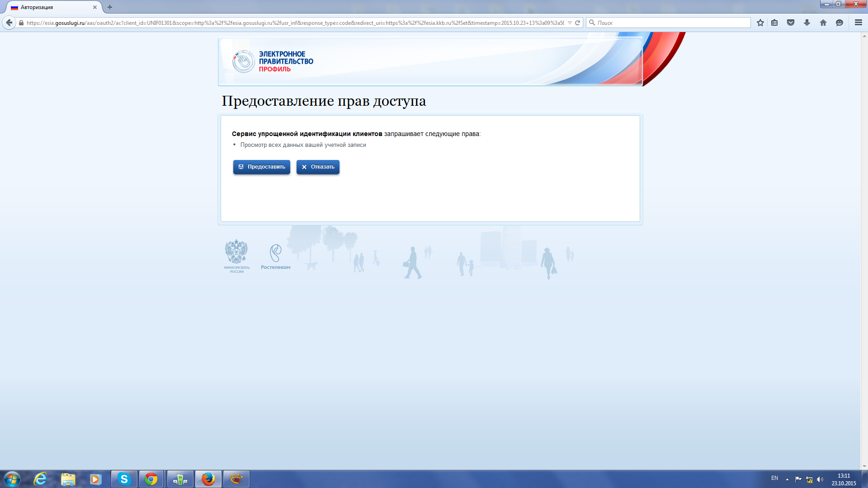Click the Отказать button

click(318, 167)
